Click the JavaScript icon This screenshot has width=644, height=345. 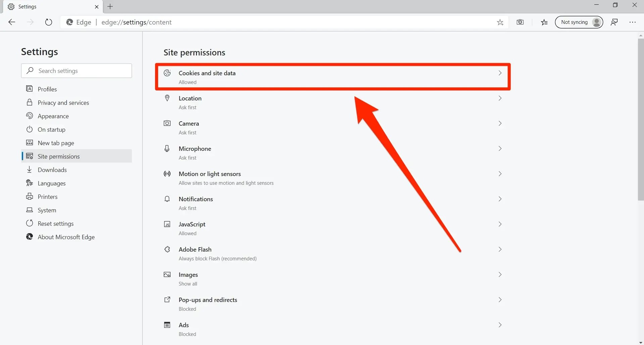tap(167, 224)
